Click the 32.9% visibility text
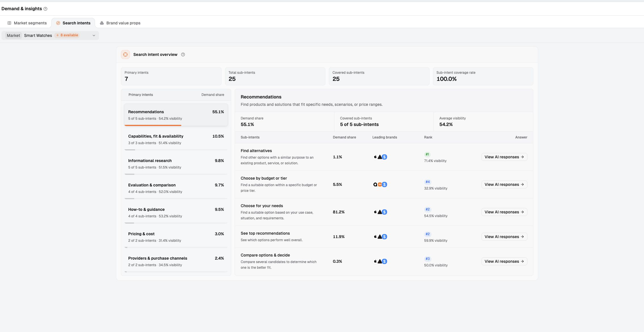 pos(436,188)
